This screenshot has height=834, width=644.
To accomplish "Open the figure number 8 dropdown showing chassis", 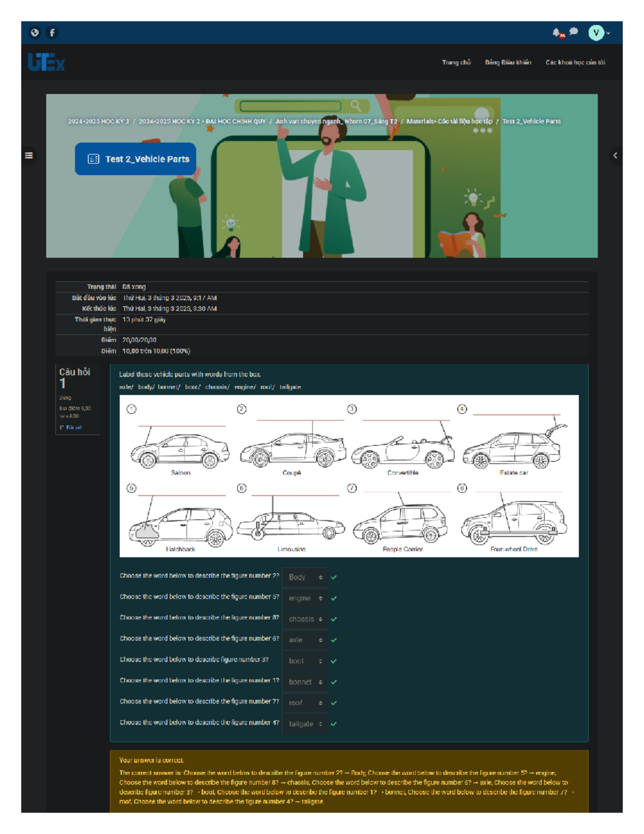I will (x=305, y=619).
